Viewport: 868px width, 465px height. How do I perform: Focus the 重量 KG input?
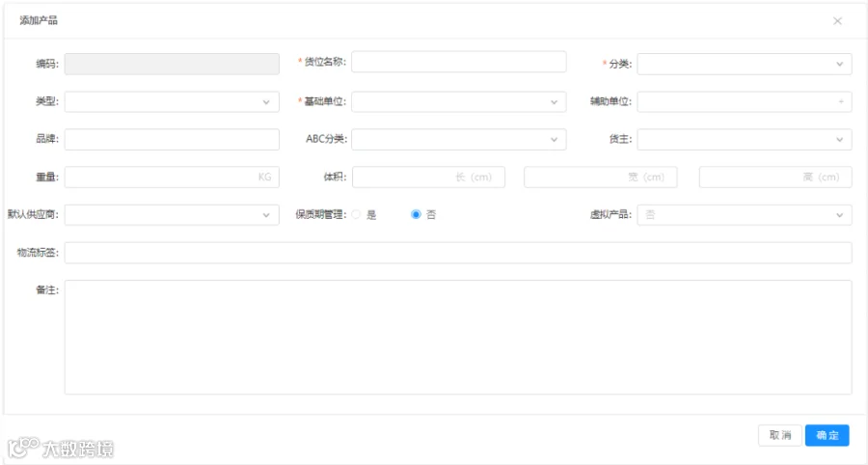point(172,178)
